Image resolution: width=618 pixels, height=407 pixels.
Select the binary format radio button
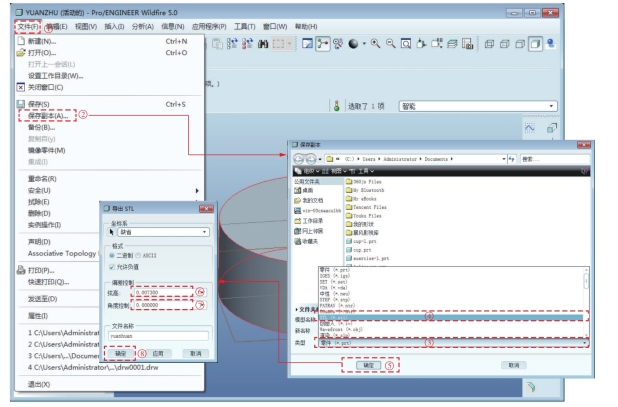(112, 256)
